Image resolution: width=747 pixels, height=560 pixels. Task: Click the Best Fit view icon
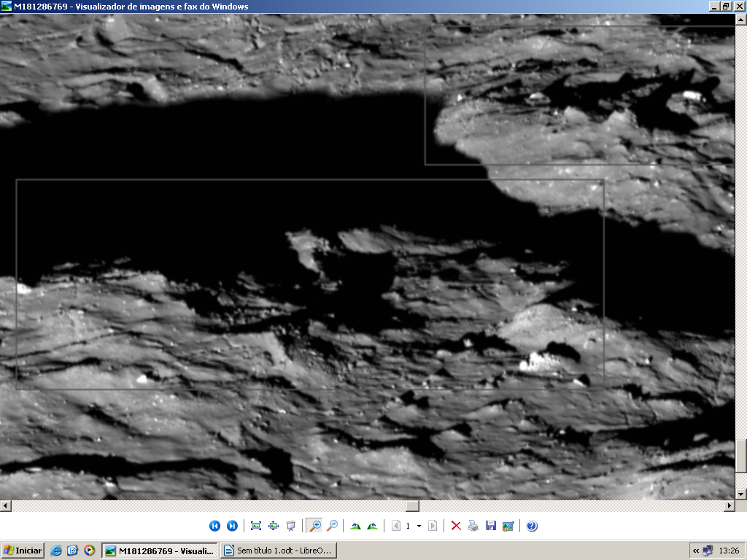tap(256, 526)
